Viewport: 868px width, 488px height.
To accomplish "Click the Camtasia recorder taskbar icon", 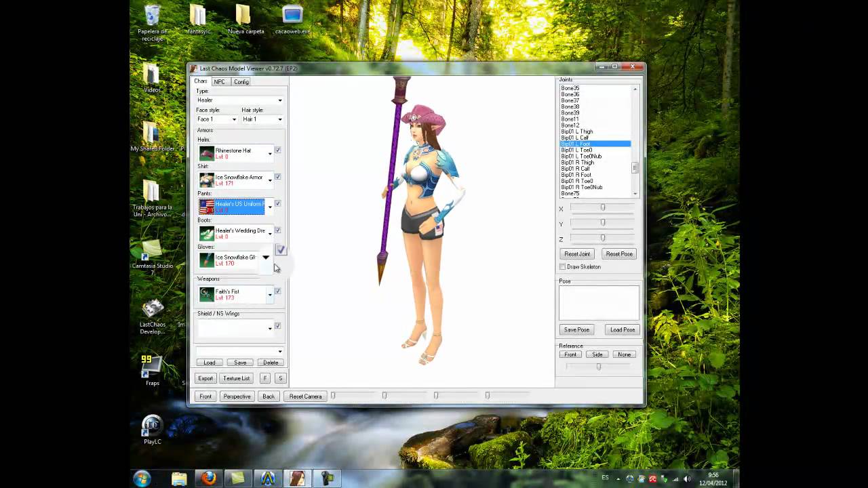I will pos(327,479).
